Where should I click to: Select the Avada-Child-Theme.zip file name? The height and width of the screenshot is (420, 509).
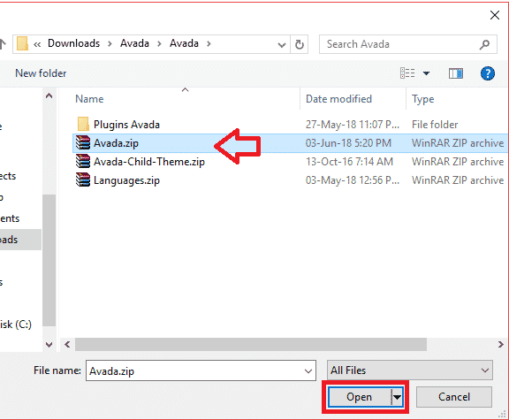[x=149, y=162]
